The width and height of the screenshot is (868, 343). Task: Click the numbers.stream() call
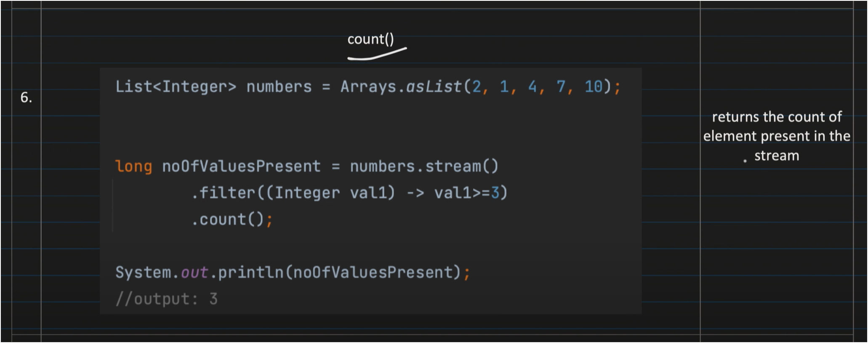coord(424,166)
